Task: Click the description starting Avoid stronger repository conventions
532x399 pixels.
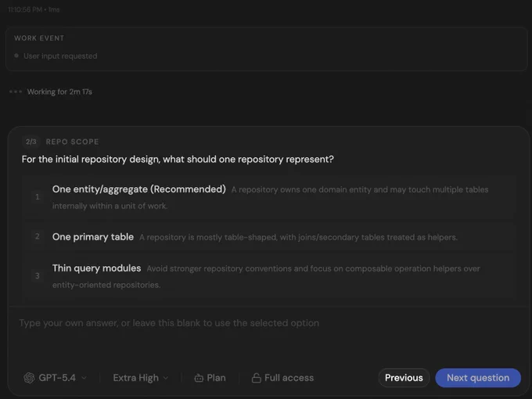Action: click(x=266, y=276)
